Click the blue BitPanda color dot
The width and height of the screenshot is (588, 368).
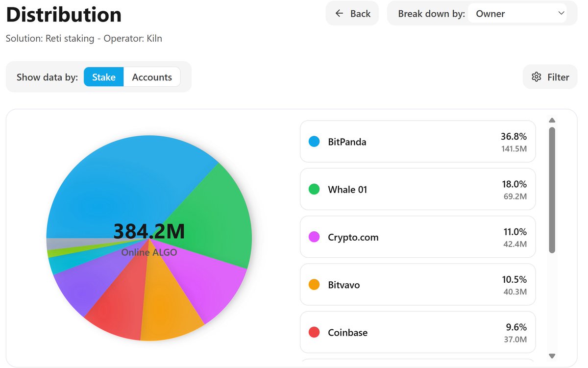(314, 142)
